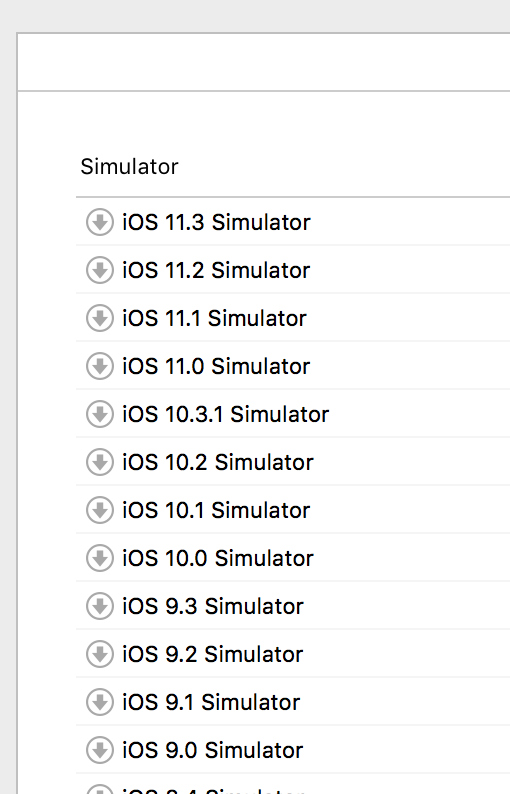Click download icon for iOS 11.2 Simulator
Screen dimensions: 510x794
click(x=100, y=270)
